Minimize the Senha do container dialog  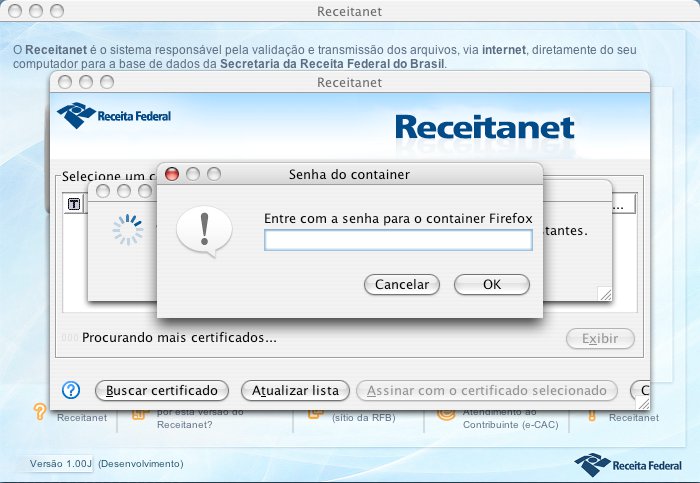click(x=193, y=174)
